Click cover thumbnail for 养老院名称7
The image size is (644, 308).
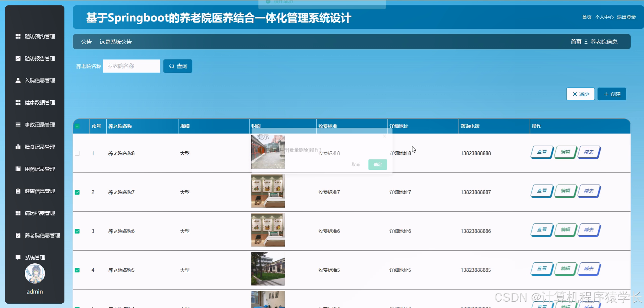click(x=268, y=191)
